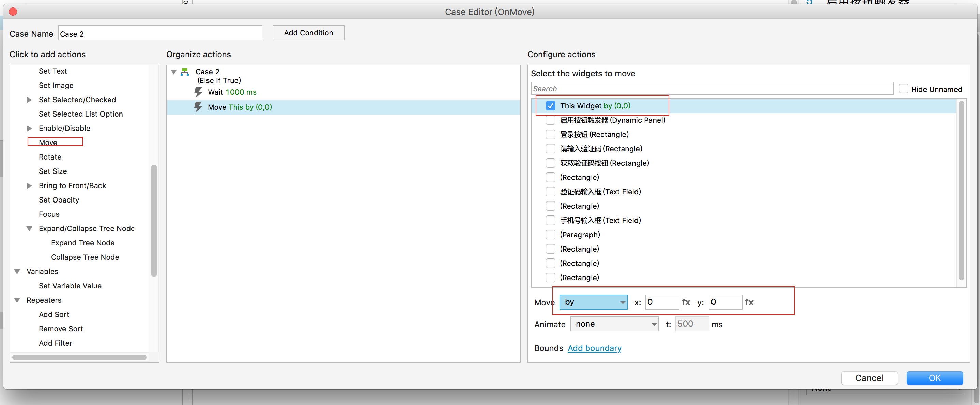Click the actions list horizontal scrollbar
980x405 pixels.
click(x=79, y=357)
